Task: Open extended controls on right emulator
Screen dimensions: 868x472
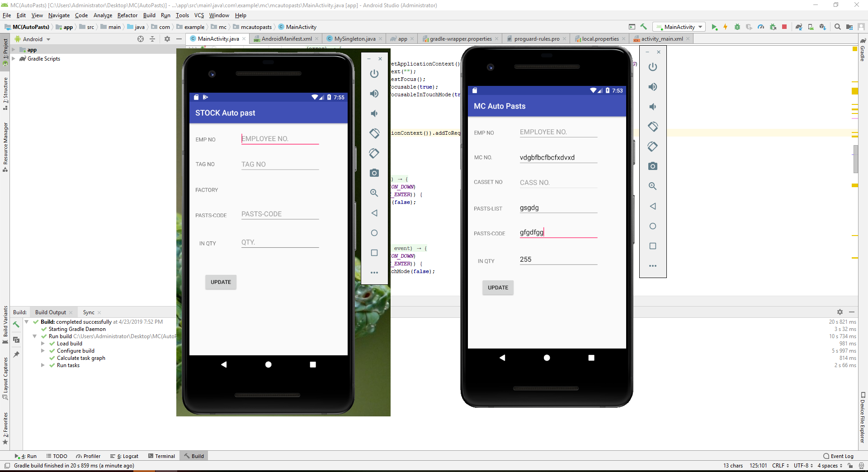Action: click(652, 266)
